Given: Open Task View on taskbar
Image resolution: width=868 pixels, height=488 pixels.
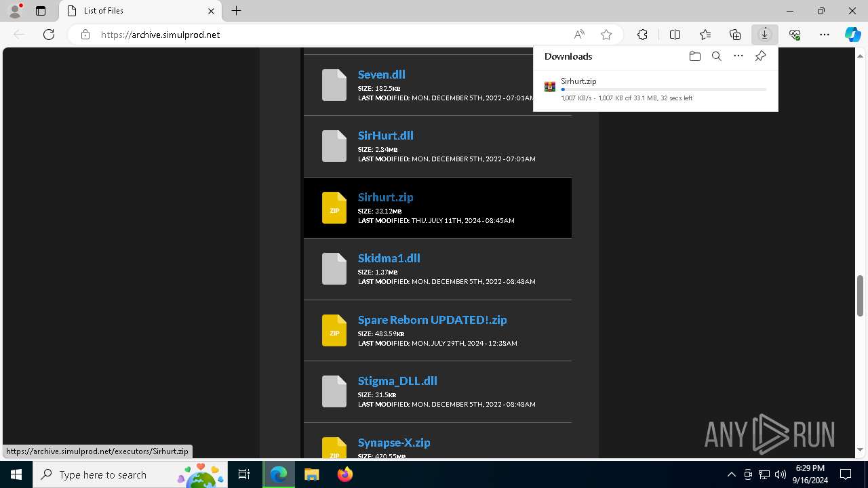Looking at the screenshot, I should (x=244, y=474).
